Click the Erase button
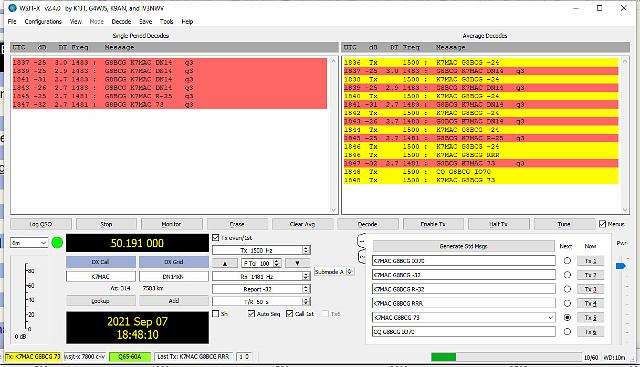The image size is (640, 367). click(x=237, y=224)
